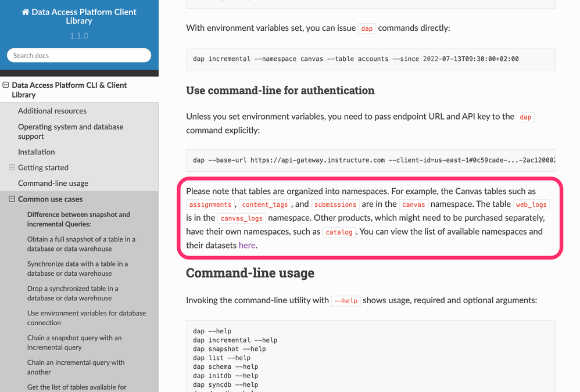Collapse the Data Access Platform CLI section
The height and width of the screenshot is (392, 580).
[6, 85]
